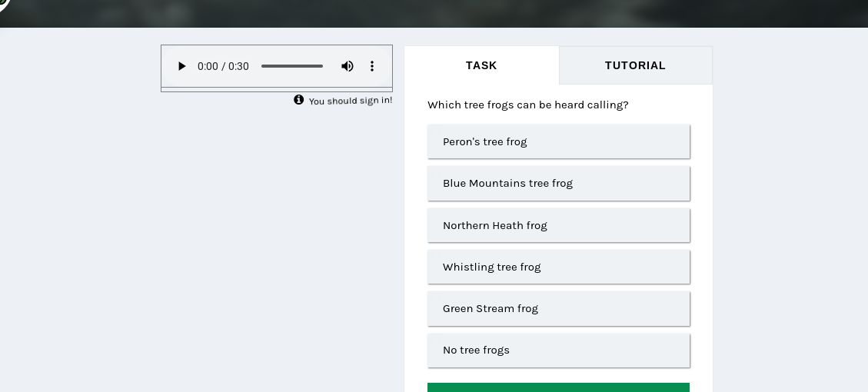Click the "Which tree frogs" question text

pyautogui.click(x=528, y=105)
